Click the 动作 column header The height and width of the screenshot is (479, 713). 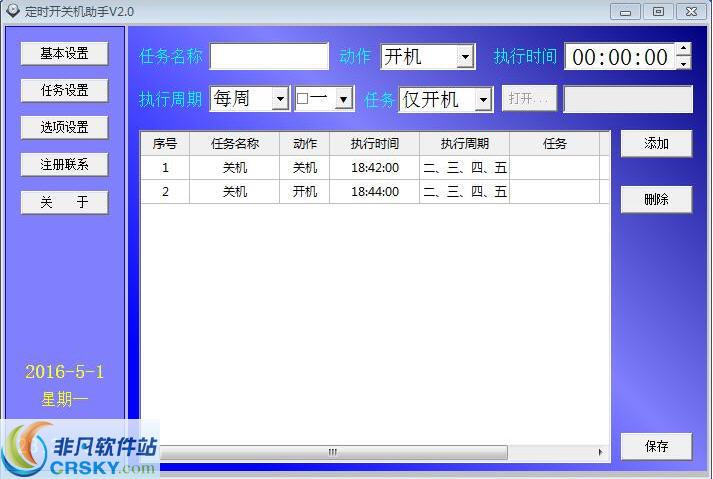click(305, 144)
